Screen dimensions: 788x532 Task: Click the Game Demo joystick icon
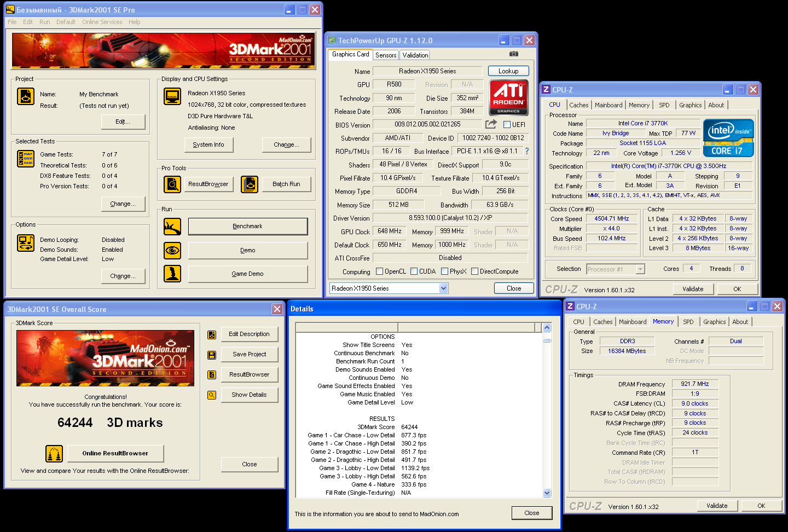(172, 274)
